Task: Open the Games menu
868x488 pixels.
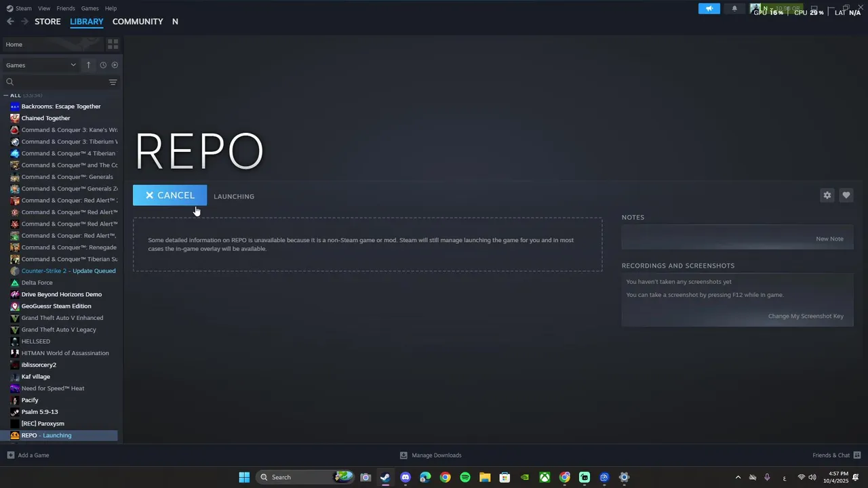Action: (x=90, y=8)
